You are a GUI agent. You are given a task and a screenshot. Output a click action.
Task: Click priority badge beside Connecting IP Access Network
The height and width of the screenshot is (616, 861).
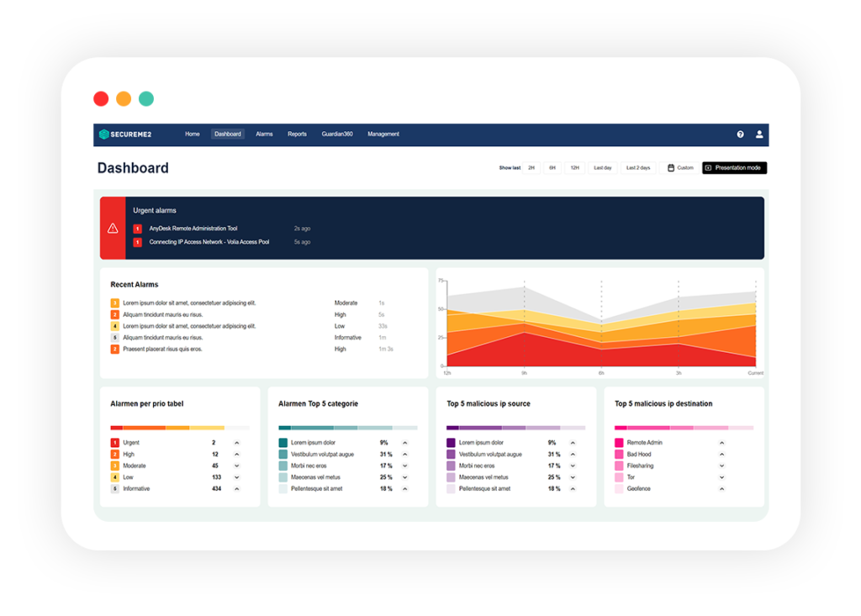(x=137, y=242)
